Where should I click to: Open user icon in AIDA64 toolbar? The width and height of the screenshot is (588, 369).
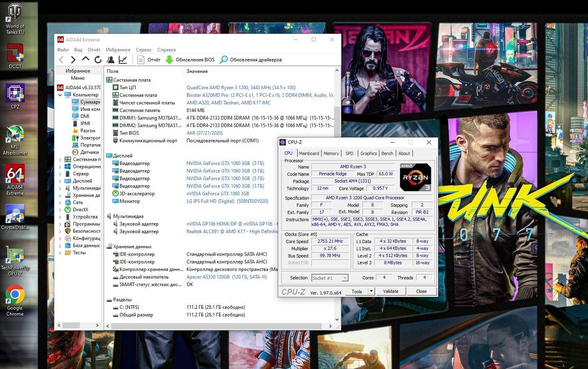pyautogui.click(x=110, y=60)
